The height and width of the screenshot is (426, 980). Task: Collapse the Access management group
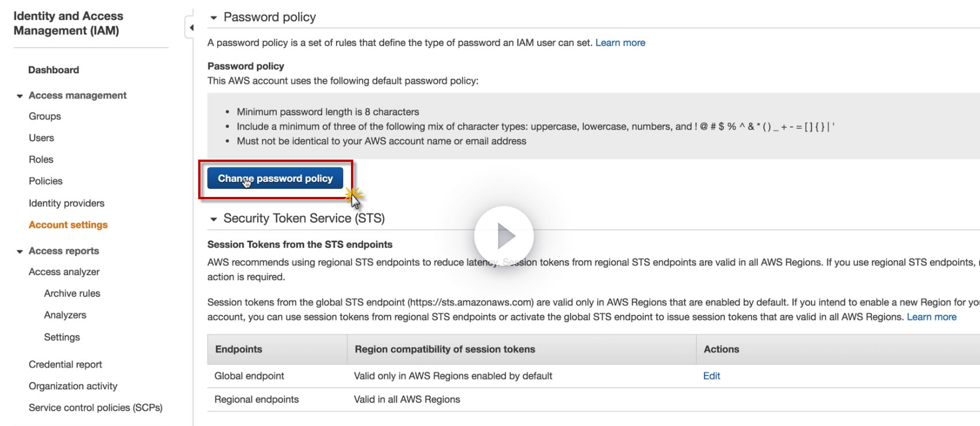(x=20, y=96)
